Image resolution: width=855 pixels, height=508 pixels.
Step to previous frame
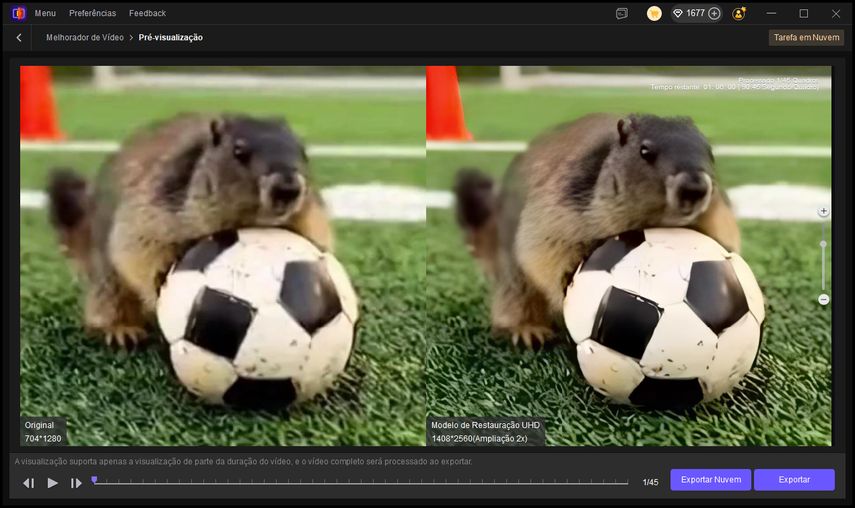click(28, 483)
